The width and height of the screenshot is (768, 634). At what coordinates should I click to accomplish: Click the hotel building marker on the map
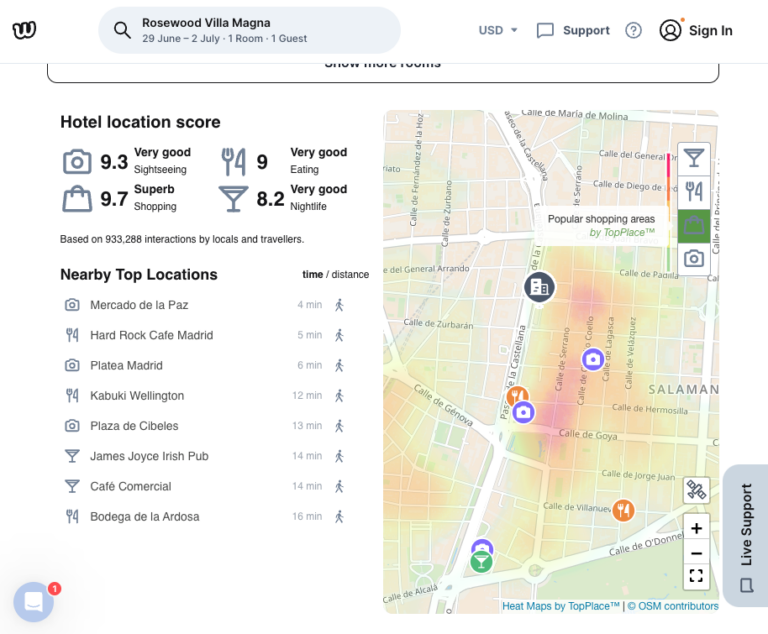pyautogui.click(x=539, y=287)
